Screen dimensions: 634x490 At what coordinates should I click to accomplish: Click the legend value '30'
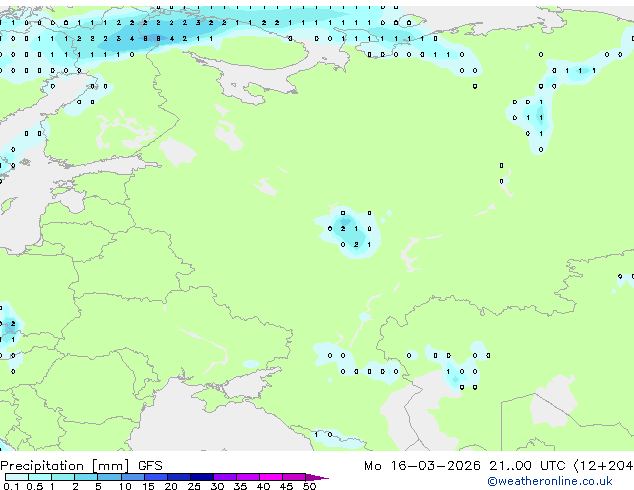[217, 486]
